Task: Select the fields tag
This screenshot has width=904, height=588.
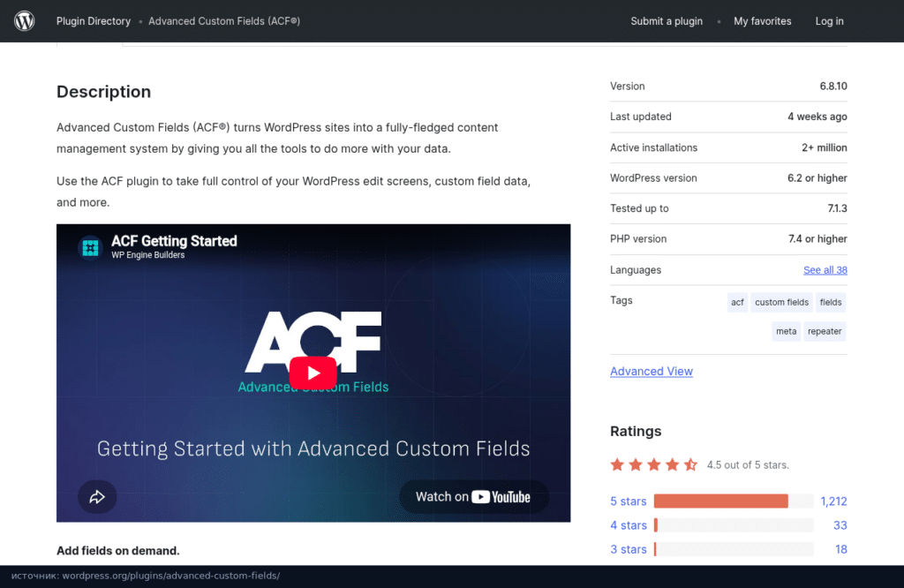Action: (831, 302)
